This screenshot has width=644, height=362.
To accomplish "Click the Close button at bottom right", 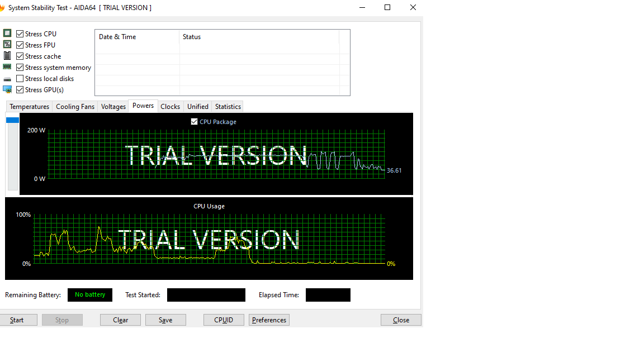I will click(x=401, y=320).
